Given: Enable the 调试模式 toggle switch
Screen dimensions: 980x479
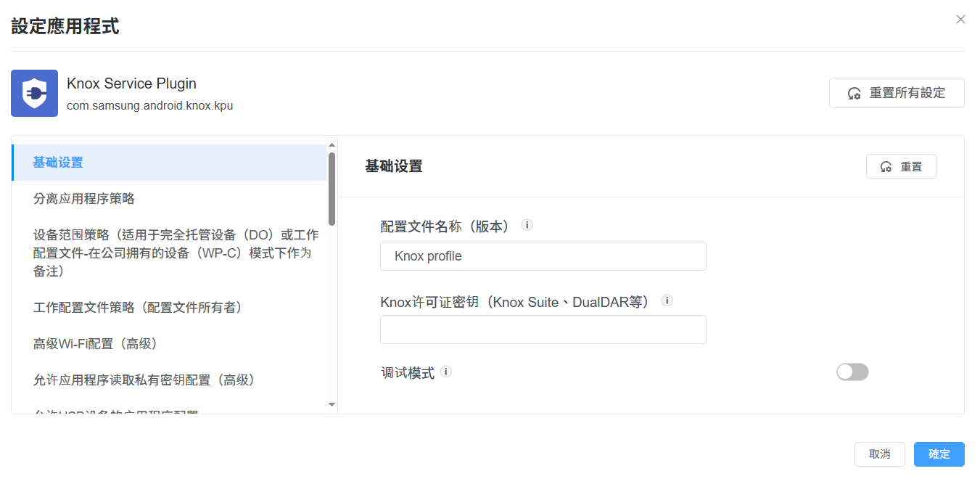Looking at the screenshot, I should point(852,372).
